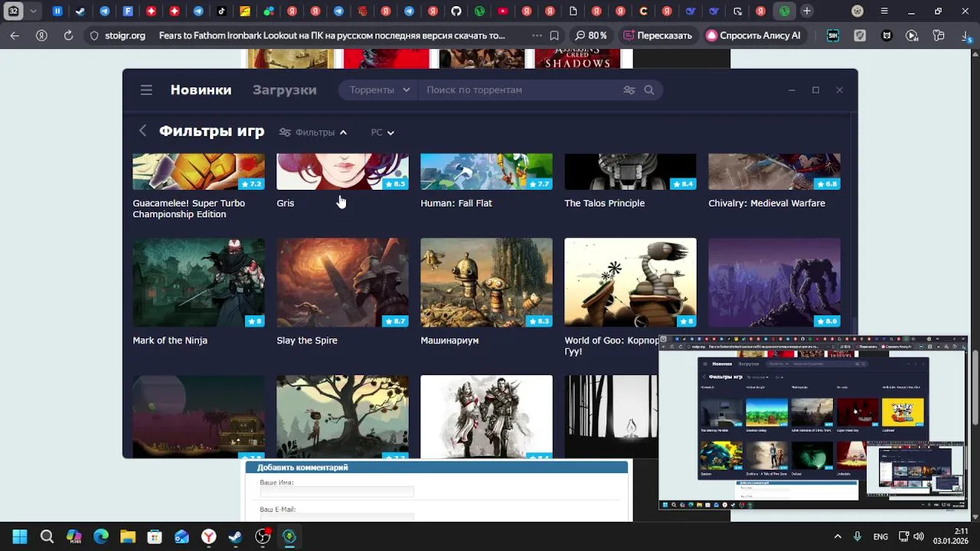Open the Windows Start menu
Screen dimensions: 980x551
(20, 536)
